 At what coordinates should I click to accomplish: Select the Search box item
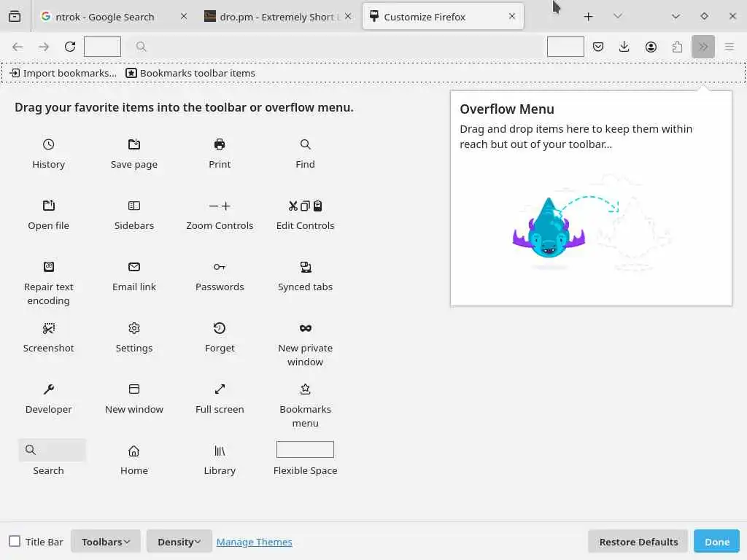pyautogui.click(x=52, y=450)
